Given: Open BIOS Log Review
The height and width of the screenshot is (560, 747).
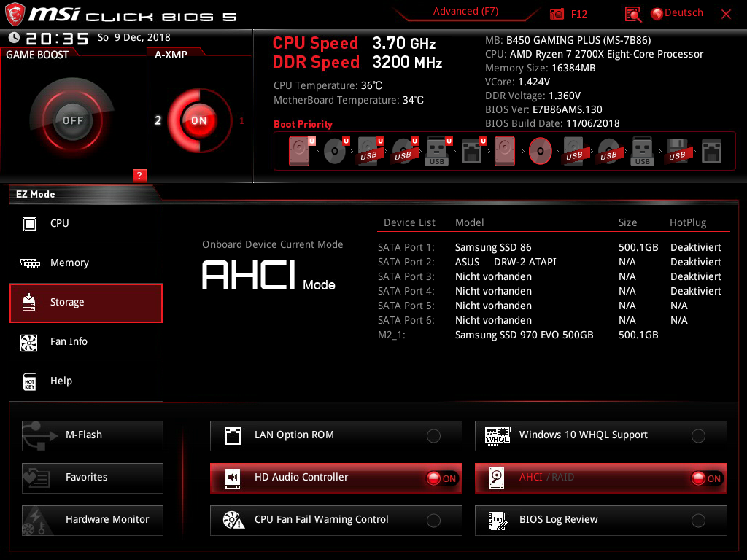Looking at the screenshot, I should [x=600, y=520].
